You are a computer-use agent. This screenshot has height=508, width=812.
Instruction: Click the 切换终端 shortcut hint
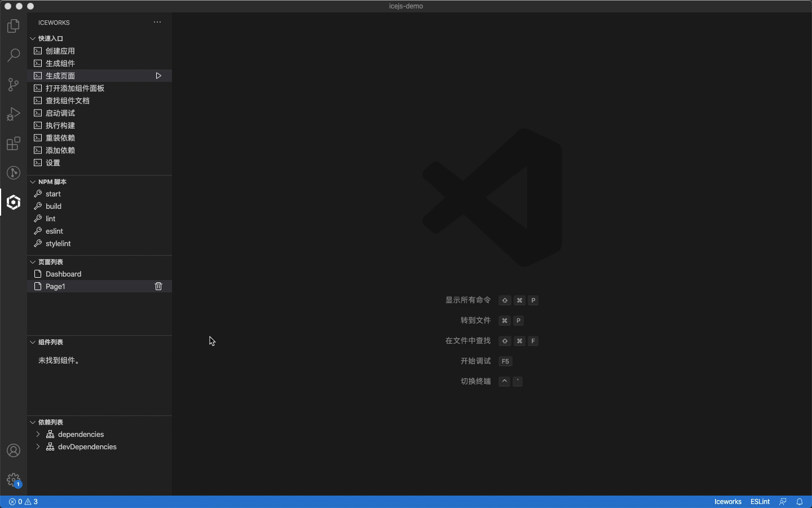476,382
